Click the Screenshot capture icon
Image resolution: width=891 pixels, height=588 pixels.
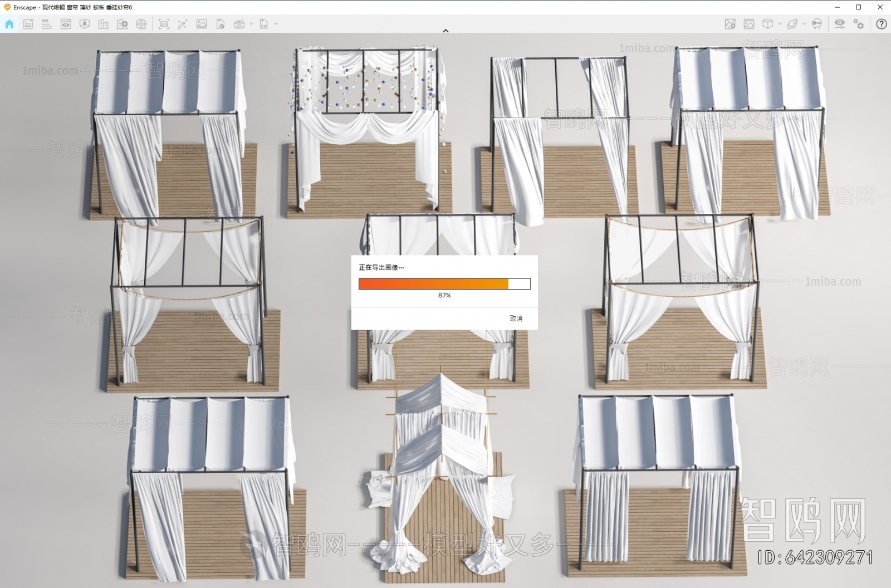(x=164, y=24)
